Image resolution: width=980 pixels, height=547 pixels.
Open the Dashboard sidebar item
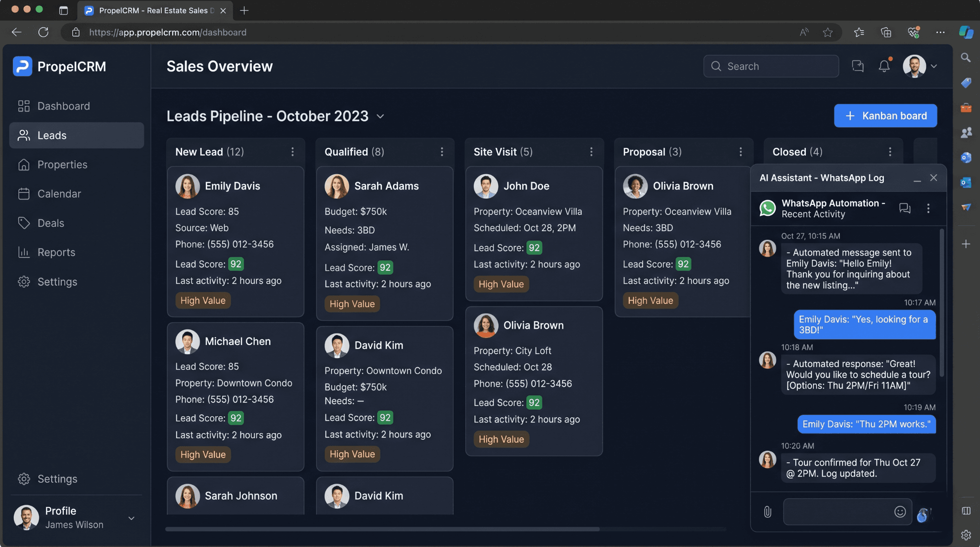coord(77,106)
